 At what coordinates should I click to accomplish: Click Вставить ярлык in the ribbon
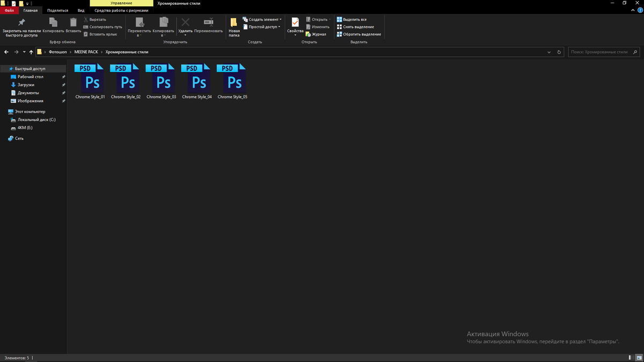point(100,34)
